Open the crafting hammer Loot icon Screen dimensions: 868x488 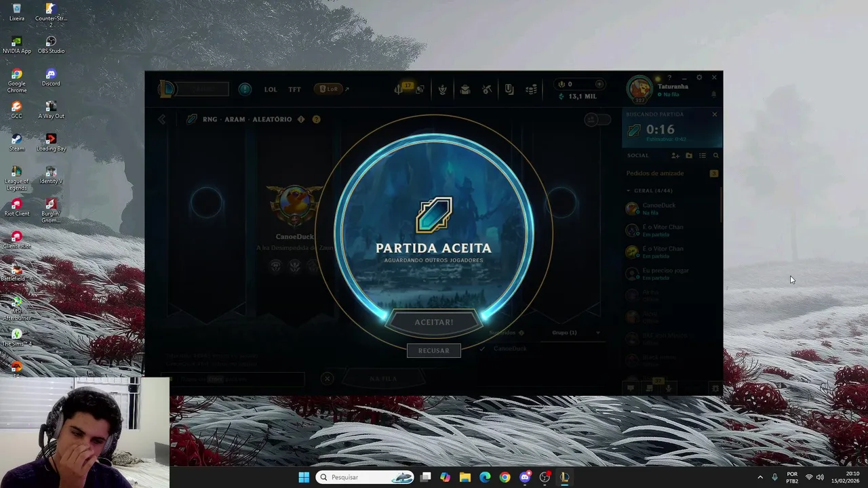(x=487, y=89)
